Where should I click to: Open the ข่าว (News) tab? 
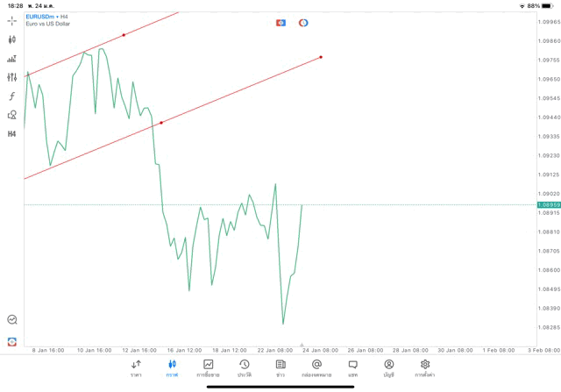click(280, 367)
